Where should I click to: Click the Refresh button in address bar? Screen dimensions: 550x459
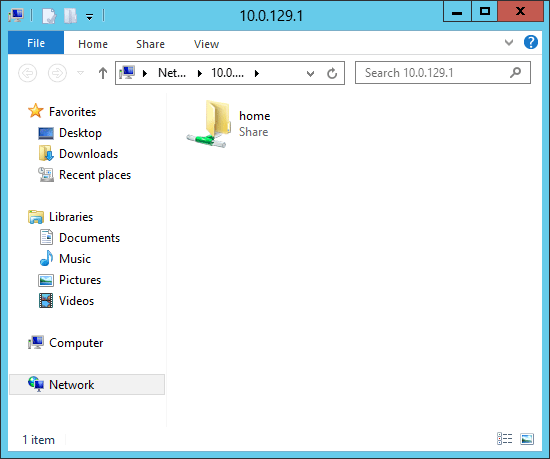pos(332,73)
